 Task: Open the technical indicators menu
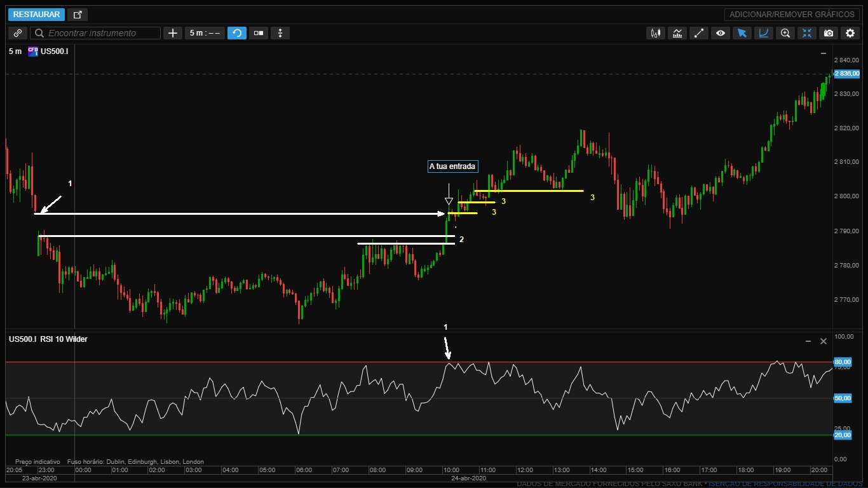677,33
